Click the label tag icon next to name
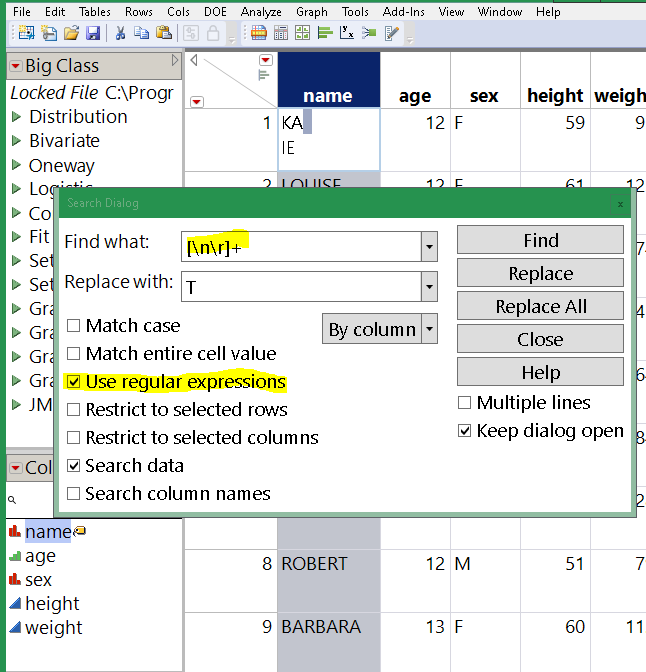Screen dimensions: 646x672 coord(80,531)
